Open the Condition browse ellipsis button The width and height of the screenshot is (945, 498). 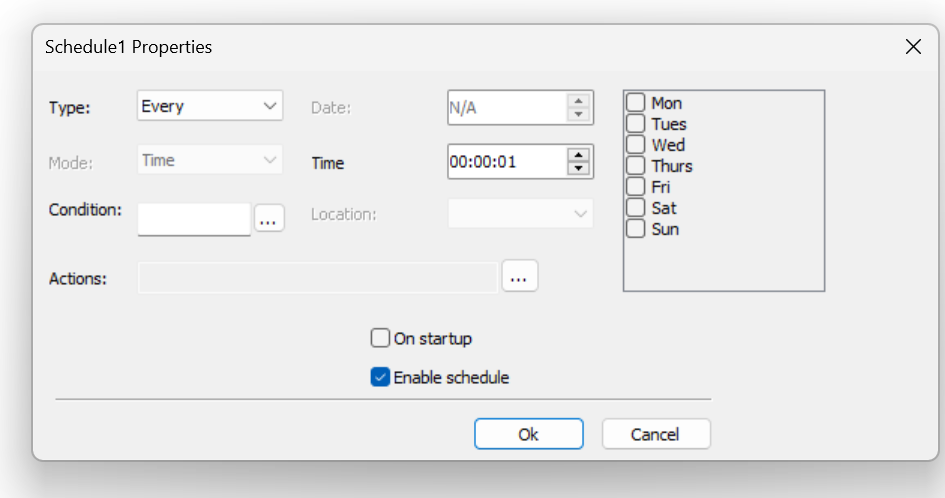click(269, 218)
